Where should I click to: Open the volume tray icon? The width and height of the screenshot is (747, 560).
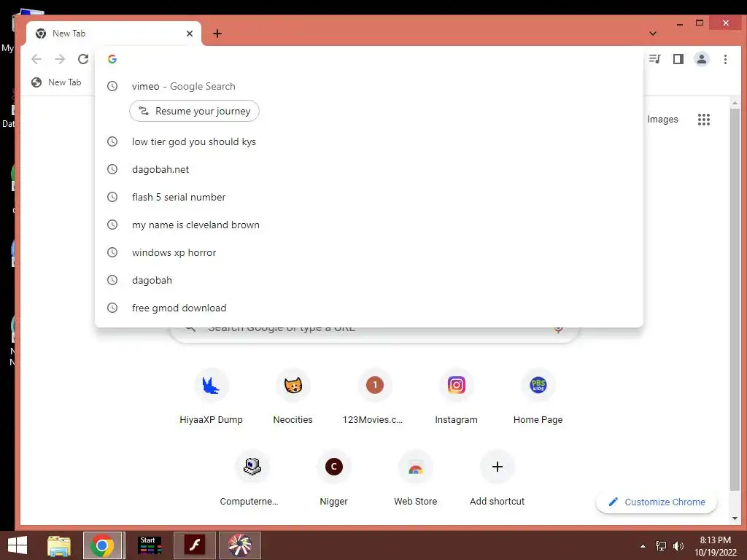click(678, 546)
